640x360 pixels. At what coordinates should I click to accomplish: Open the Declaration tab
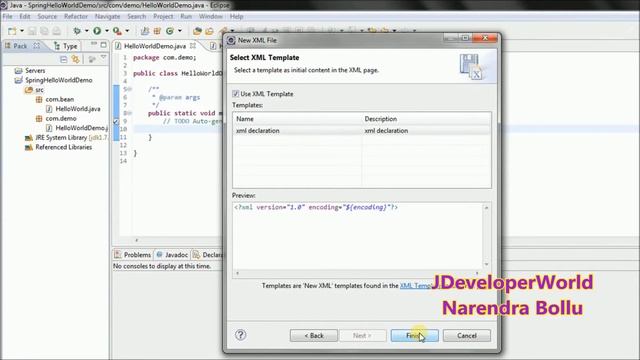click(208, 255)
